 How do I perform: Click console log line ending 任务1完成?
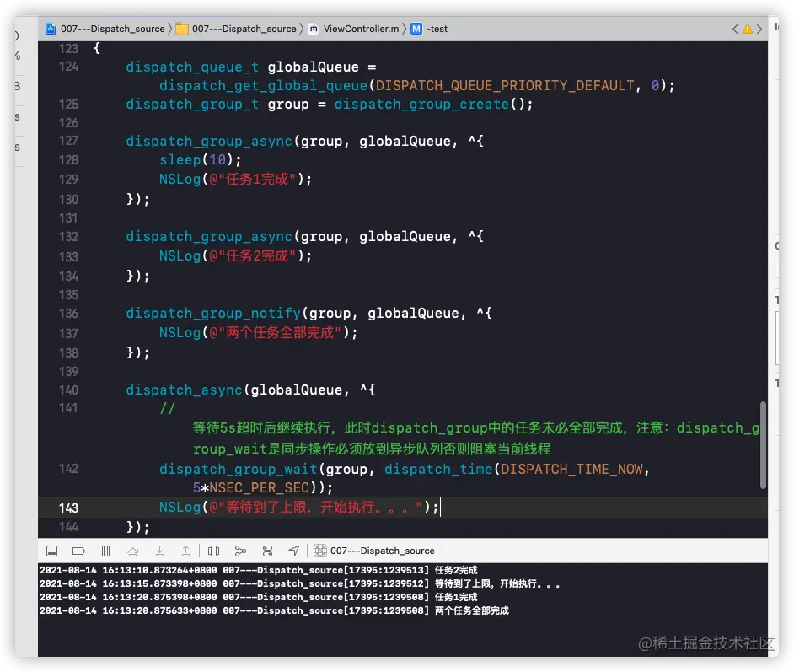click(259, 598)
